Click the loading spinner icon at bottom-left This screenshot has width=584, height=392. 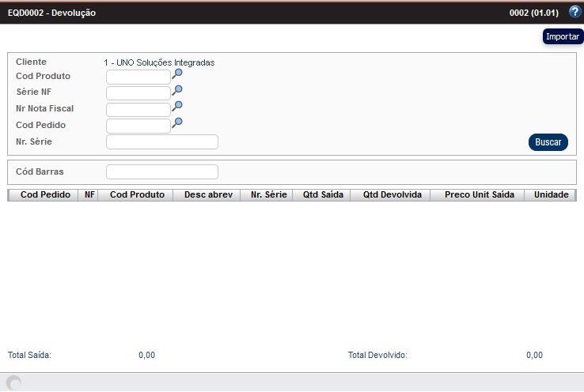[x=13, y=383]
